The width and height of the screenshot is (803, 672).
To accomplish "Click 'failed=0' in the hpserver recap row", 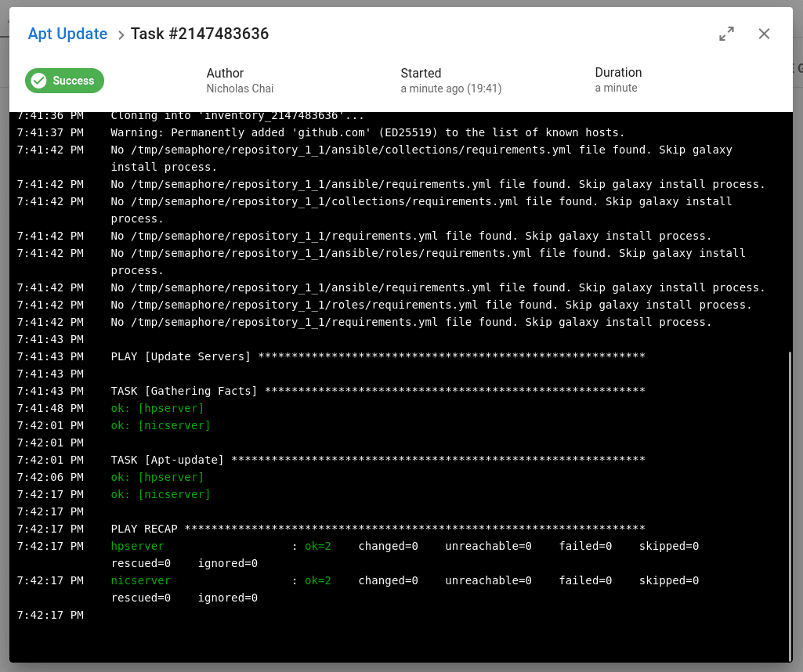I will [x=585, y=546].
